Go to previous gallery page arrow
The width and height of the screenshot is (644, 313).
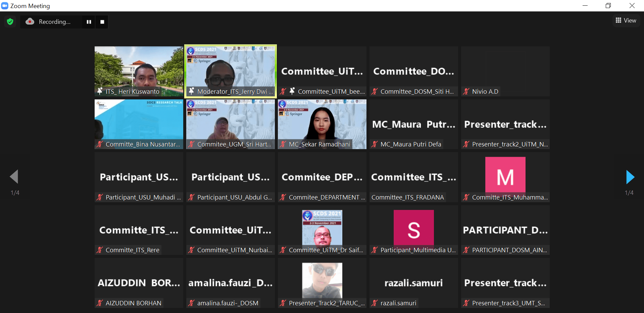(x=14, y=177)
